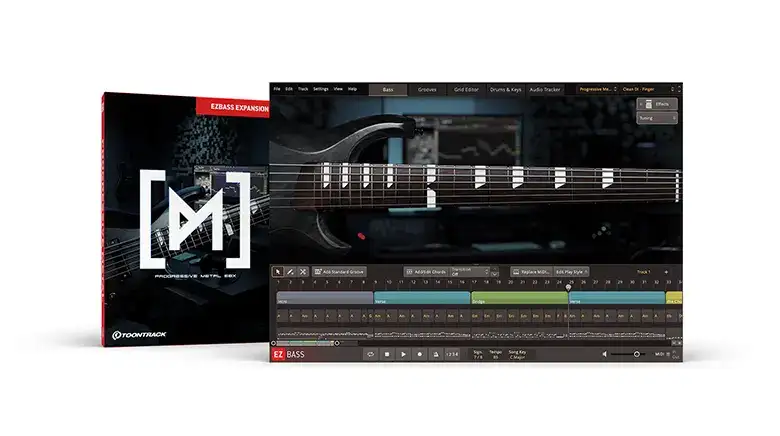This screenshot has width=780, height=436.
Task: Click the playhead marker at bar 25
Action: tap(568, 287)
